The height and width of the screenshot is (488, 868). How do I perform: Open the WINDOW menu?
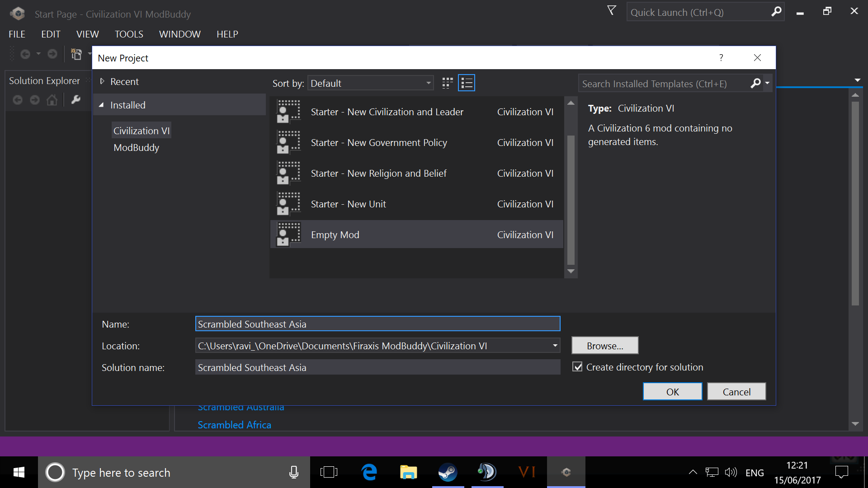pyautogui.click(x=179, y=34)
